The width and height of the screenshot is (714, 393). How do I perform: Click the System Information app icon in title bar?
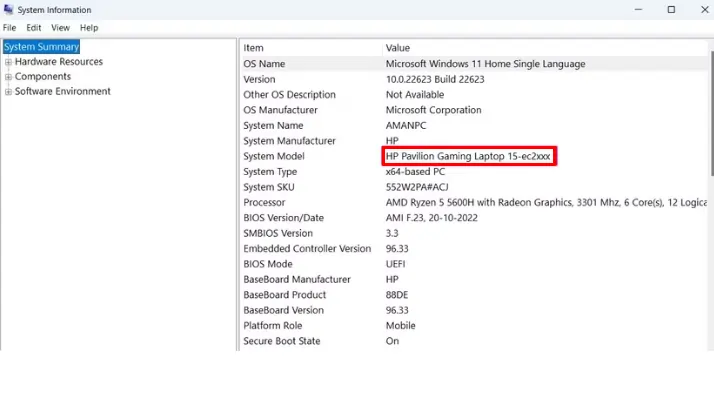(8, 9)
